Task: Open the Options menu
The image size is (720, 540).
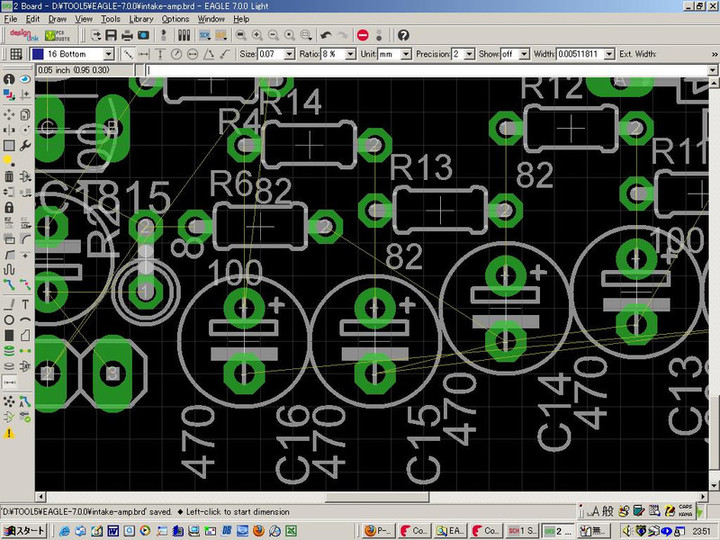Action: (175, 19)
